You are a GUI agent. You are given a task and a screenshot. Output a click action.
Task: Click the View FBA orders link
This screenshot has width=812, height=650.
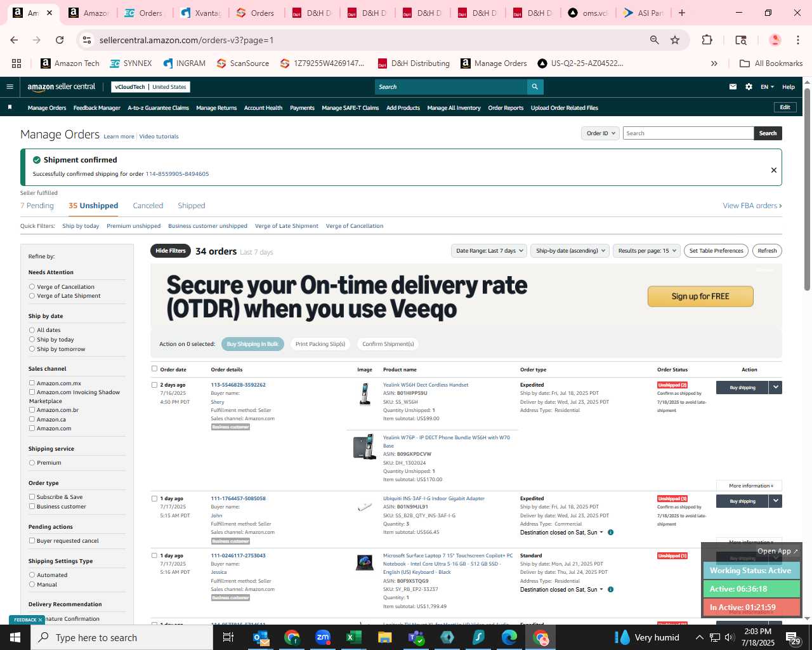(752, 206)
